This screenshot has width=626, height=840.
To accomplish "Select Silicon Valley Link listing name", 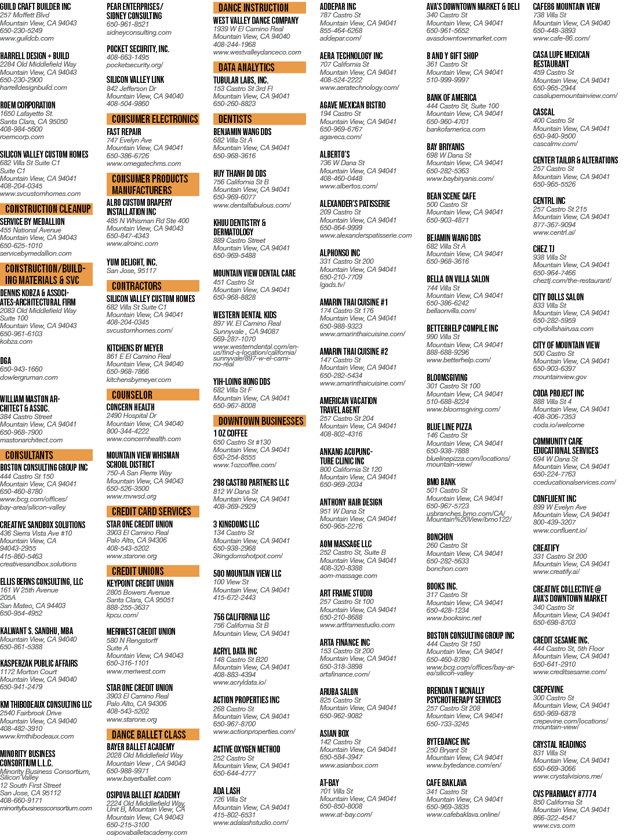I will [136, 79].
